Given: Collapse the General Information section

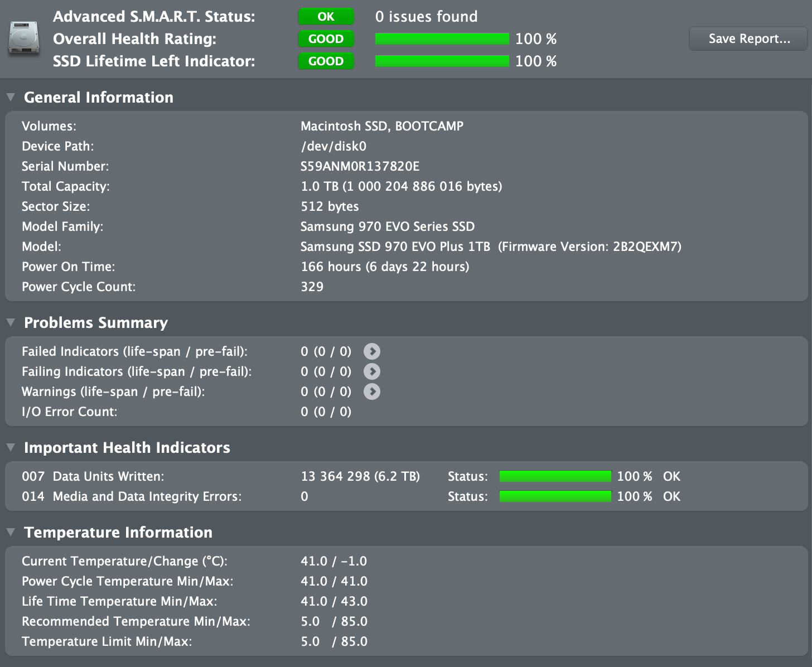Looking at the screenshot, I should coord(11,97).
